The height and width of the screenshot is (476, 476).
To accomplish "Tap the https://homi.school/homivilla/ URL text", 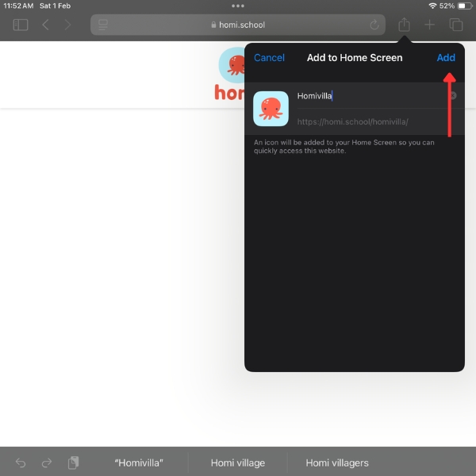I will pos(352,121).
